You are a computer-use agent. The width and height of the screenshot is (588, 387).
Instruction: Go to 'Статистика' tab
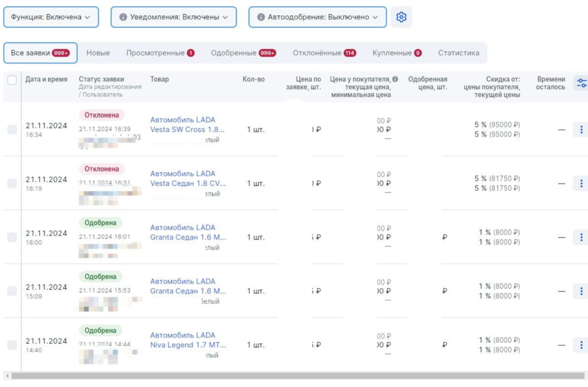pyautogui.click(x=458, y=53)
